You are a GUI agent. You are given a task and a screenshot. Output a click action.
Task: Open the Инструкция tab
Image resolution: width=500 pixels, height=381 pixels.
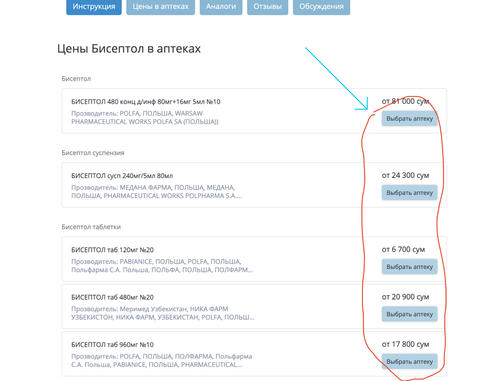pyautogui.click(x=94, y=7)
